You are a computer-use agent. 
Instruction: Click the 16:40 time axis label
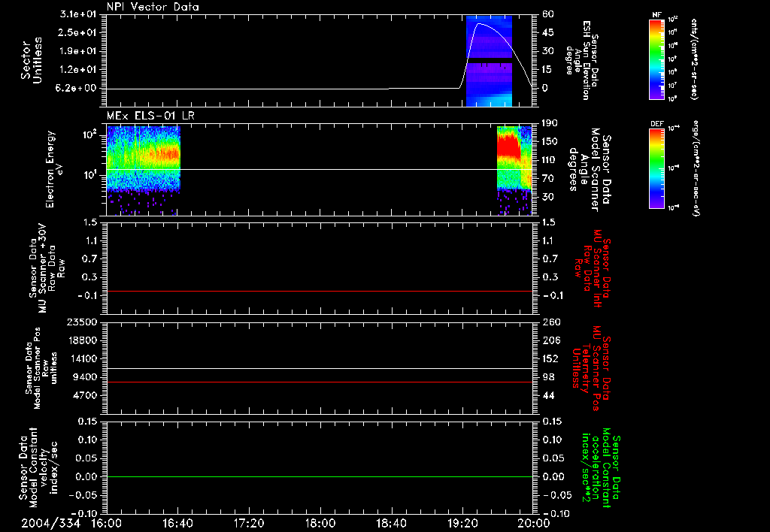click(x=177, y=523)
